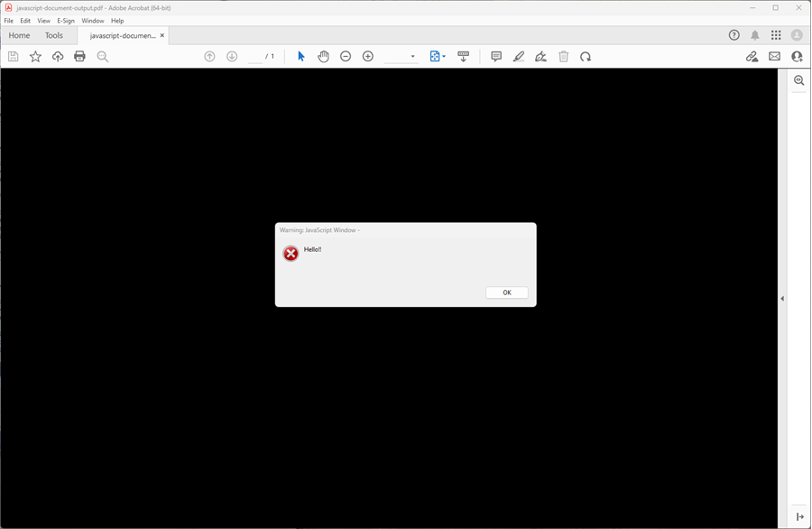The image size is (812, 529).
Task: Star this document as favorite
Action: pos(34,56)
